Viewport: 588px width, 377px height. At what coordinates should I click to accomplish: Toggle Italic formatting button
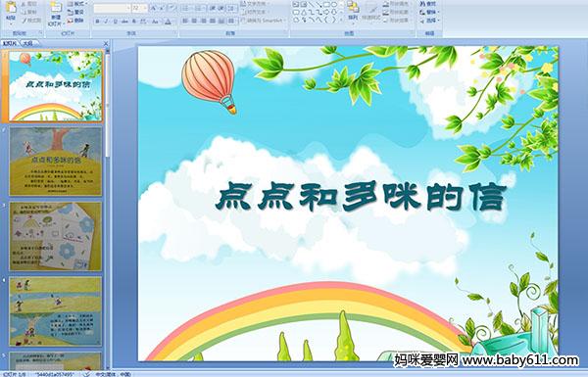click(x=106, y=22)
